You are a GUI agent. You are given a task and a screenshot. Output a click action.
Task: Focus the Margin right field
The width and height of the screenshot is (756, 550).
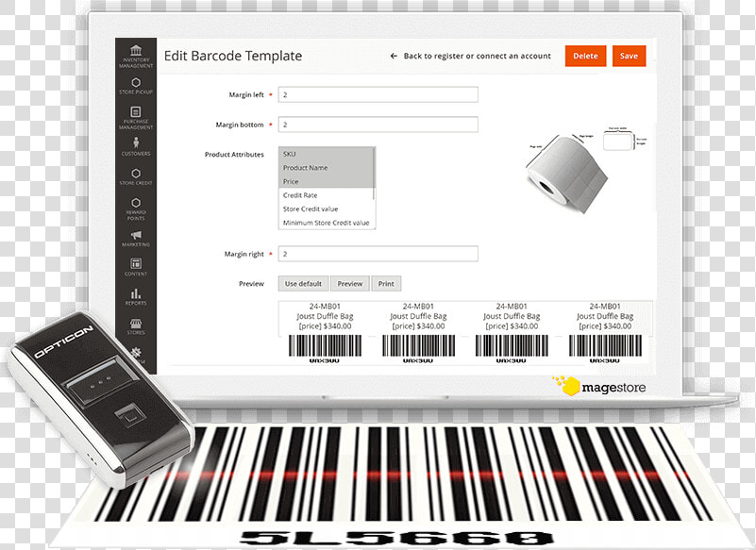pyautogui.click(x=378, y=254)
